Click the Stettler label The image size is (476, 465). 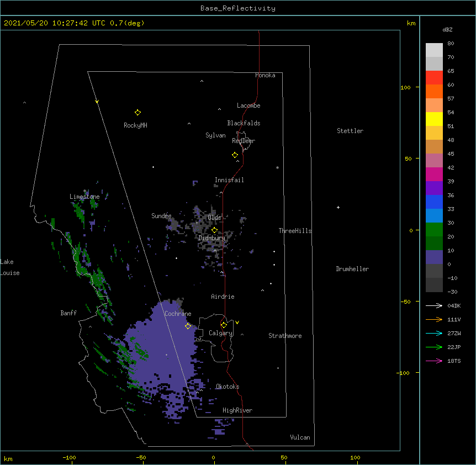[x=350, y=131]
